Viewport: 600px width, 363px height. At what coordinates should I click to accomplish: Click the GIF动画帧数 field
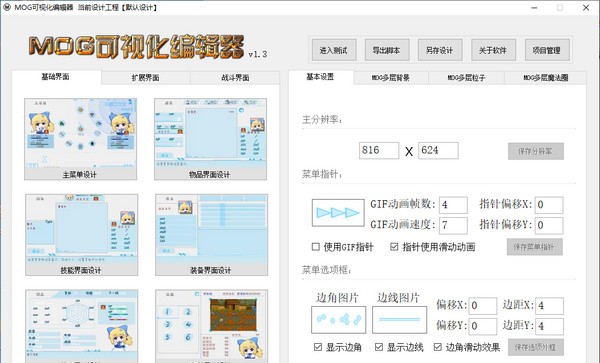tap(453, 205)
